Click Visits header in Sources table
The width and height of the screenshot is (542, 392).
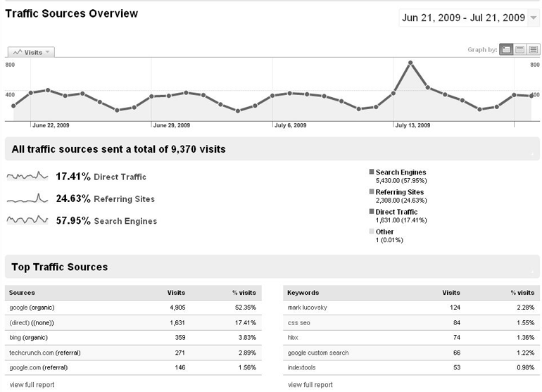tap(176, 293)
